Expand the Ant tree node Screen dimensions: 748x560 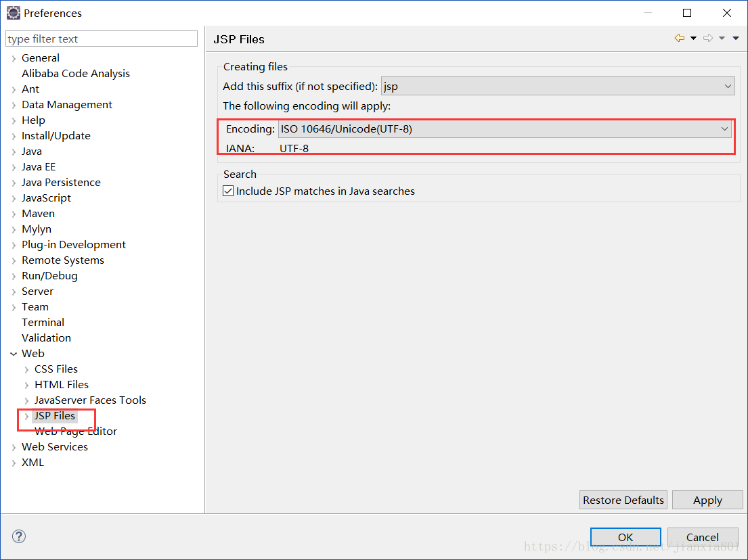(14, 89)
